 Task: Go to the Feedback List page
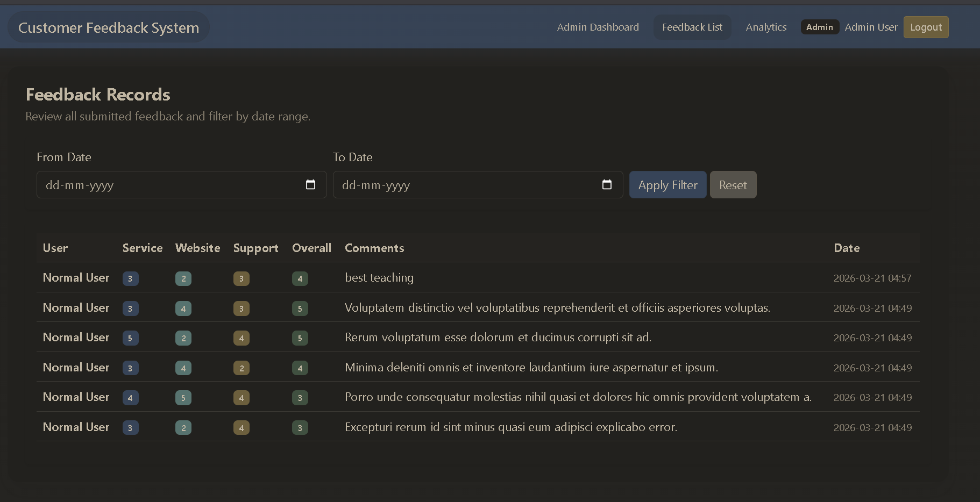tap(692, 27)
